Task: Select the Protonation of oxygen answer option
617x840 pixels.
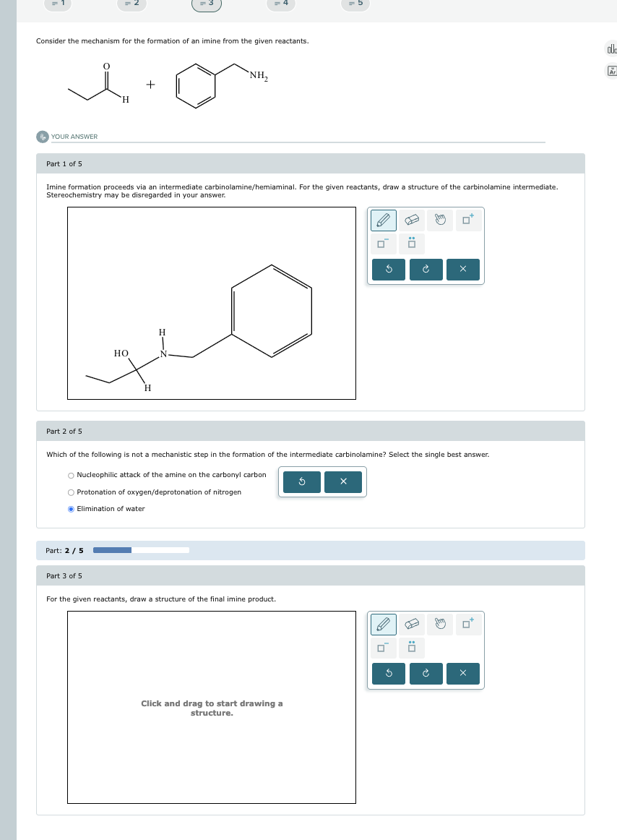Action: click(x=70, y=492)
